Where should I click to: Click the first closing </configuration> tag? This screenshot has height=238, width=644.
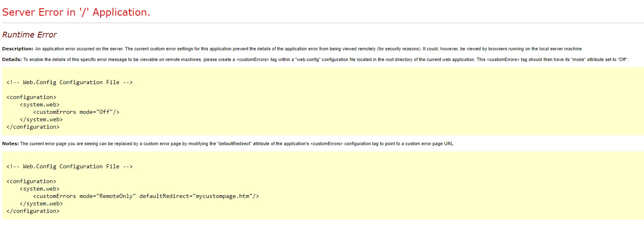[x=33, y=127]
